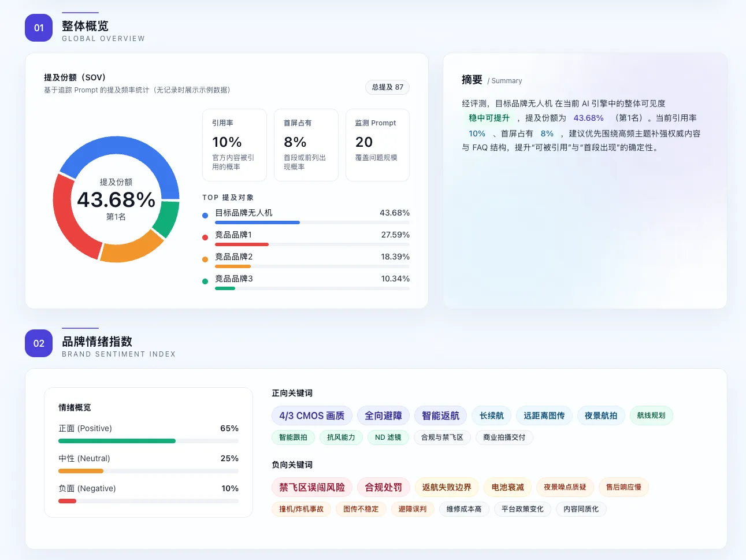Viewport: 746px width, 560px height.
Task: Click the 整体概览 section heading
Action: pos(86,26)
